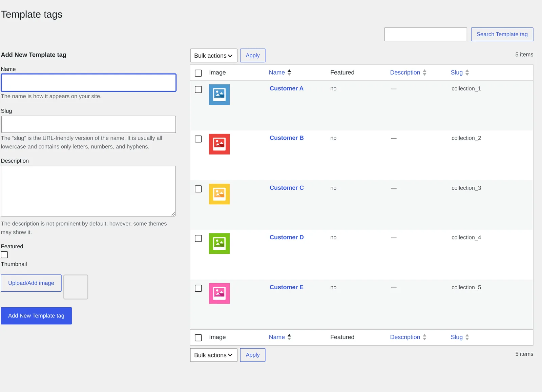Open the top Bulk actions dropdown
Screen dimensions: 542x392
[x=214, y=56]
